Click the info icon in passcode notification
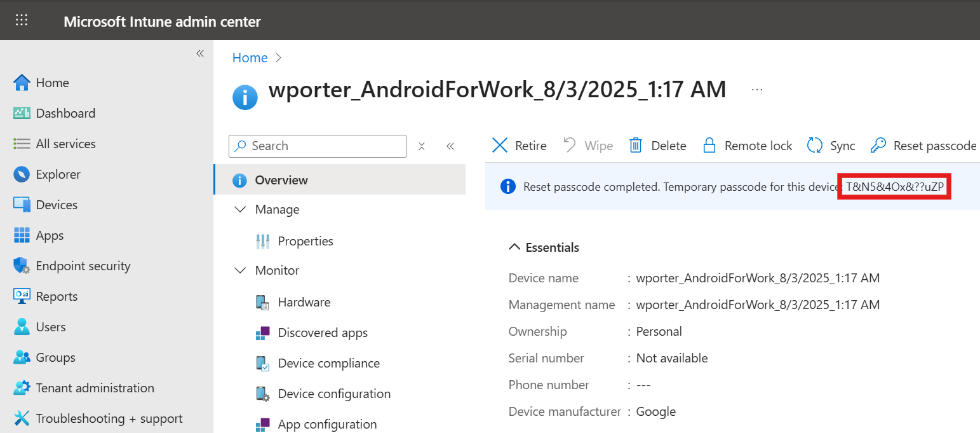This screenshot has width=980, height=433. coord(507,186)
